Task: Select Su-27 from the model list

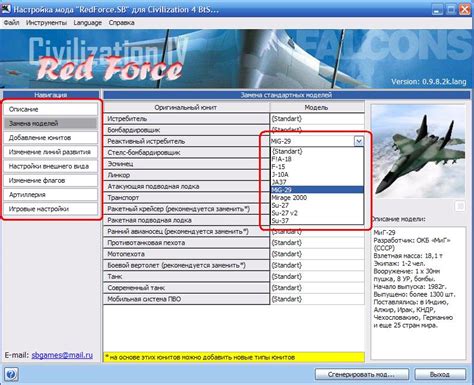Action: [280, 205]
